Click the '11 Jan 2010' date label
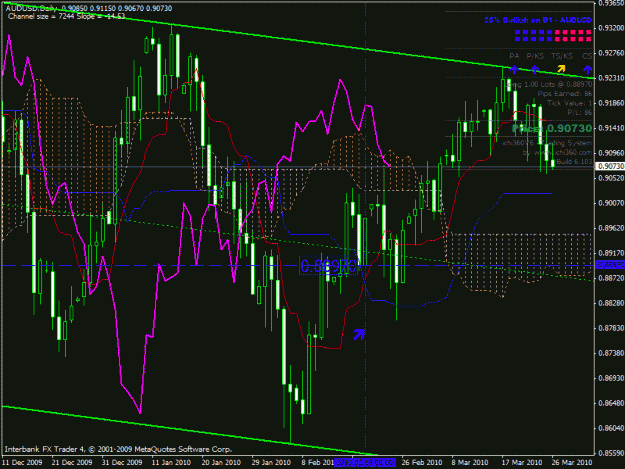Image resolution: width=625 pixels, height=469 pixels. [171, 462]
